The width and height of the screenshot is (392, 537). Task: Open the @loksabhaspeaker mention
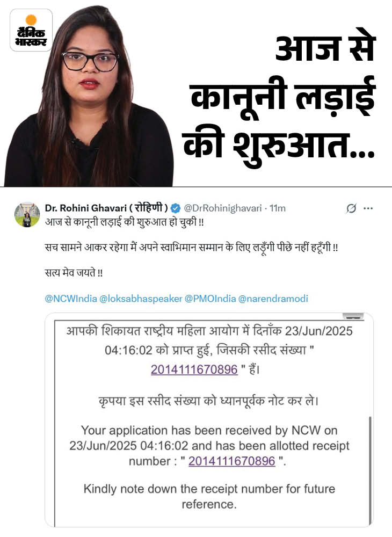(141, 299)
